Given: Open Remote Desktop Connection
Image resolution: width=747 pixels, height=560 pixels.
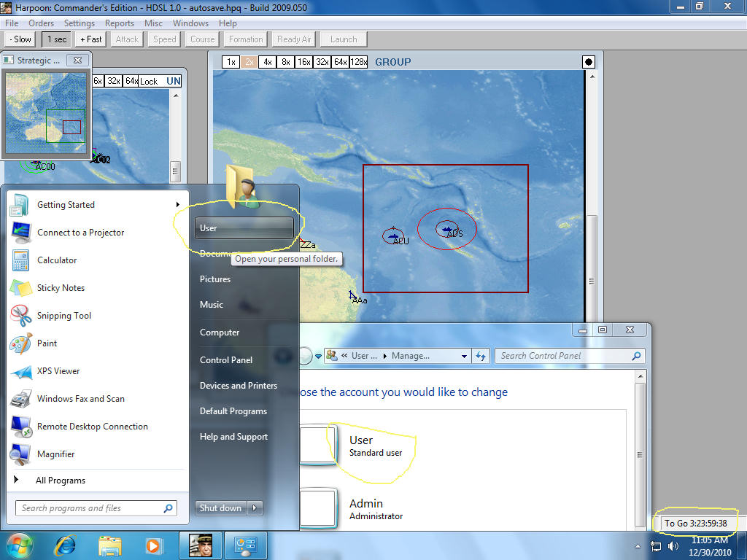Looking at the screenshot, I should (93, 426).
